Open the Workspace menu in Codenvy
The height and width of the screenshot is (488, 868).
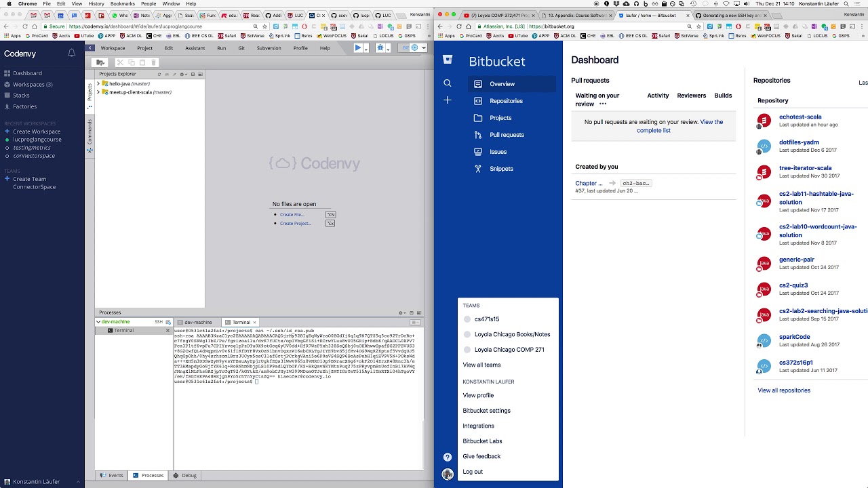(113, 48)
